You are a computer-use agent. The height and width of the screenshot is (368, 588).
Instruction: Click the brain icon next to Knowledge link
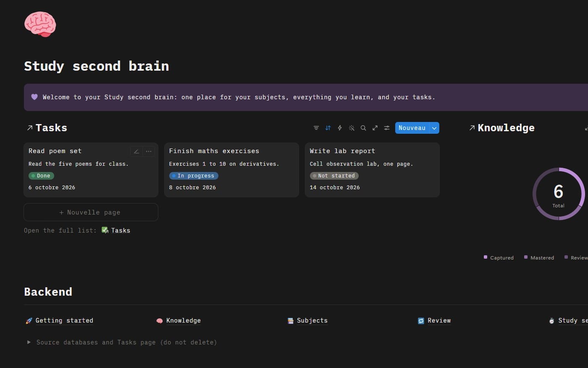pos(160,321)
